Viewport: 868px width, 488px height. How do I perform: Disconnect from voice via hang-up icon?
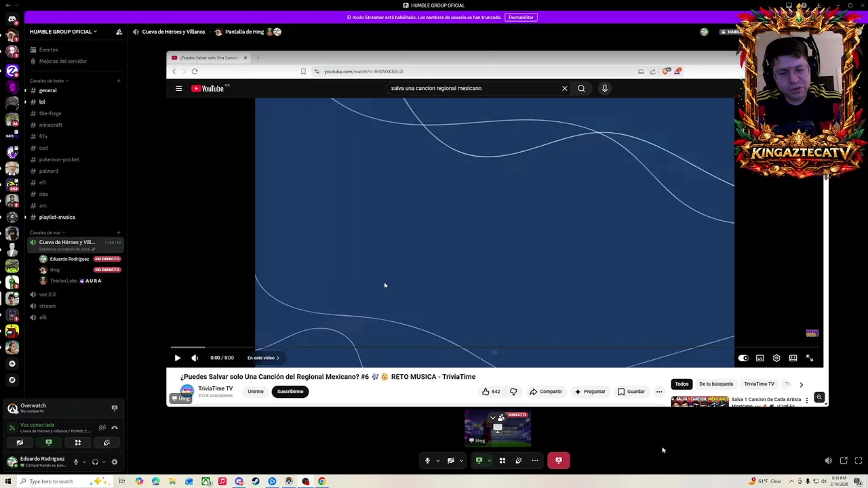pos(115,428)
